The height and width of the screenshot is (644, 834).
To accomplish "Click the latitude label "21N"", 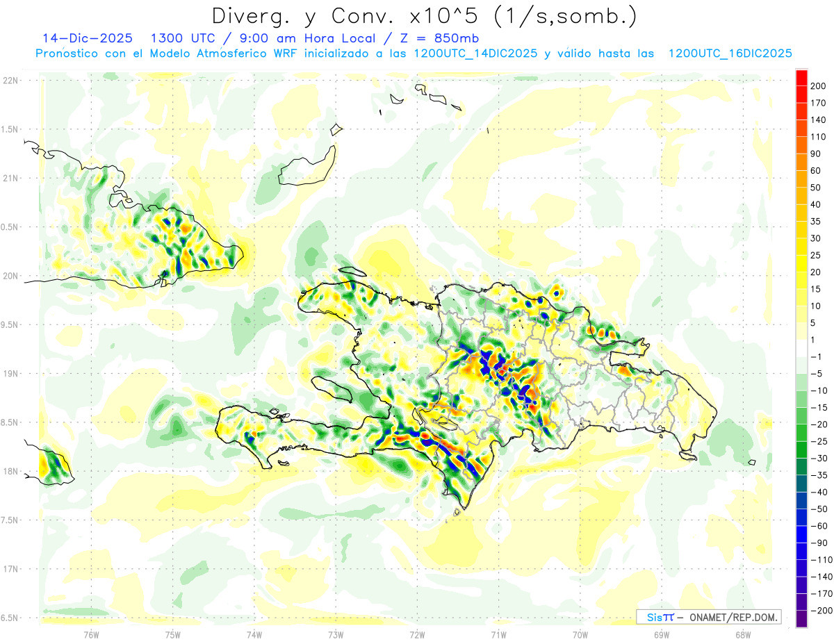I will 10,178.
